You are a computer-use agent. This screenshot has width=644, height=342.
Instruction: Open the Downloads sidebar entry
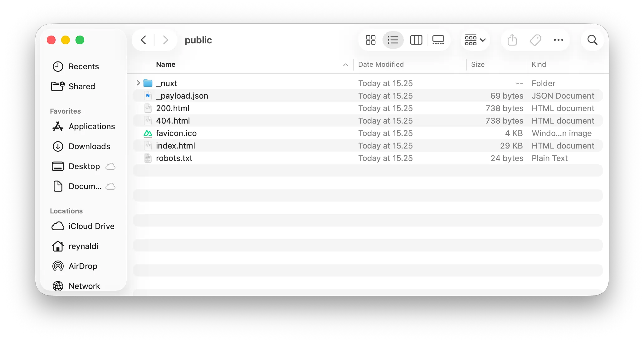89,146
